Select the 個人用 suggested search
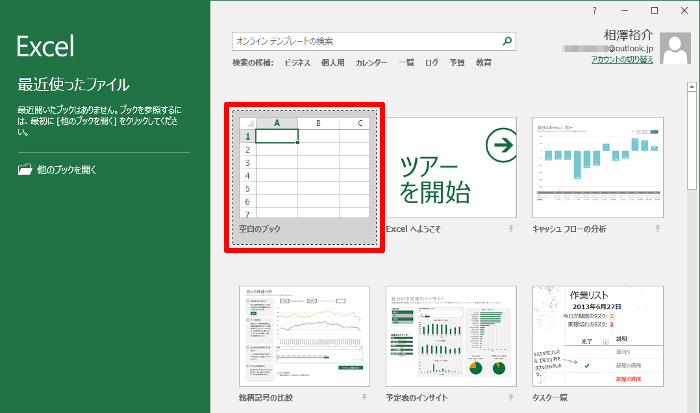The width and height of the screenshot is (700, 413). pos(333,63)
